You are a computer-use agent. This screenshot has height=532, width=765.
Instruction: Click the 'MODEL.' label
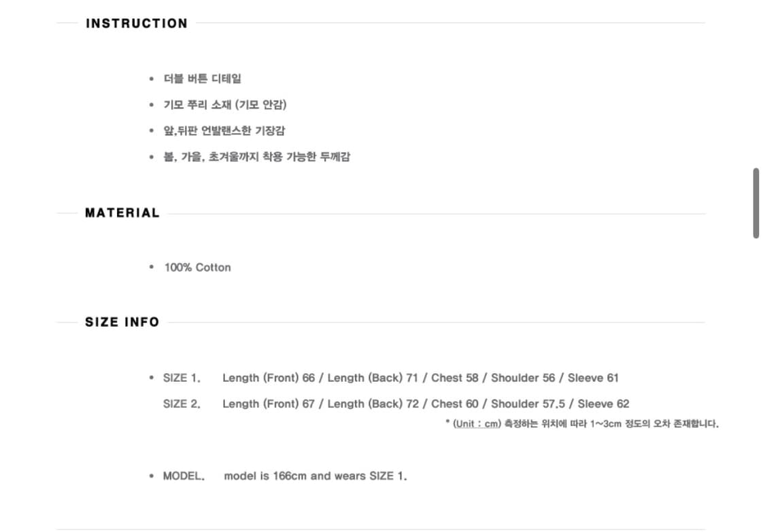coord(184,476)
